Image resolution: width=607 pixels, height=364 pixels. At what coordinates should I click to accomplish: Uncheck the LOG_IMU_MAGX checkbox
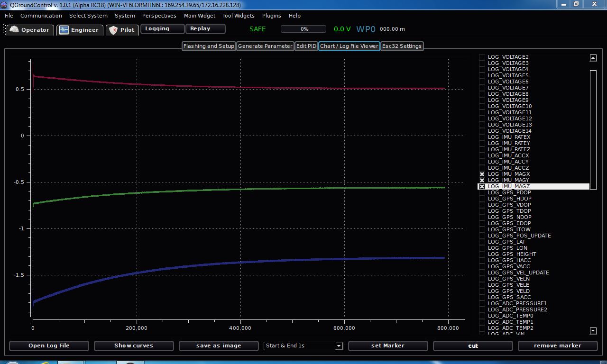[x=482, y=174]
